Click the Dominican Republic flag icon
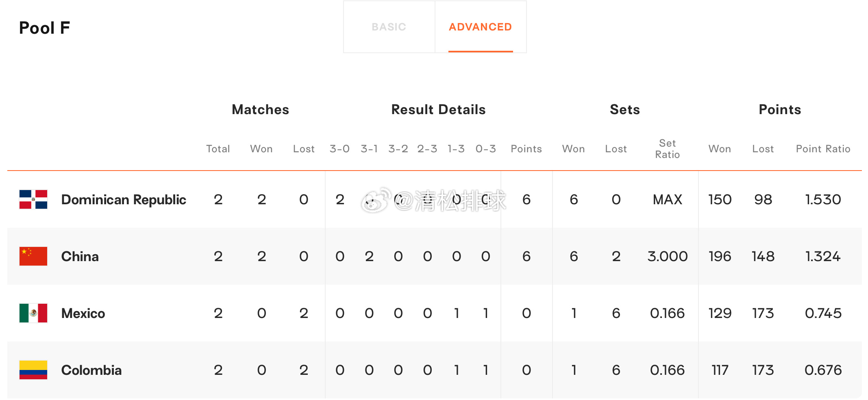Screen dimensions: 868x400 click(x=33, y=199)
